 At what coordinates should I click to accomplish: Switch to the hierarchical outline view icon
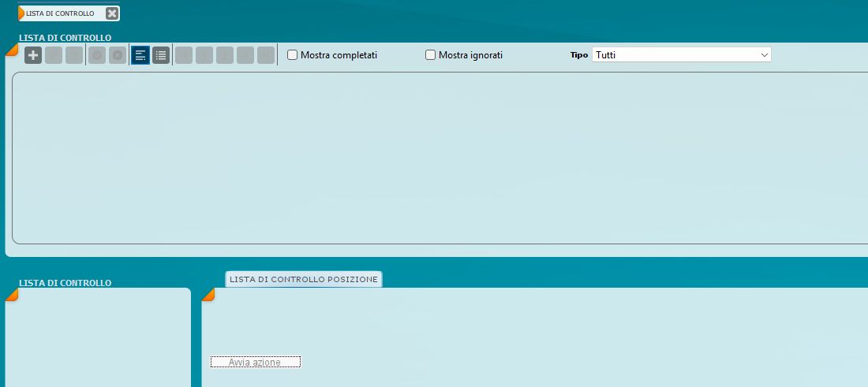[140, 55]
